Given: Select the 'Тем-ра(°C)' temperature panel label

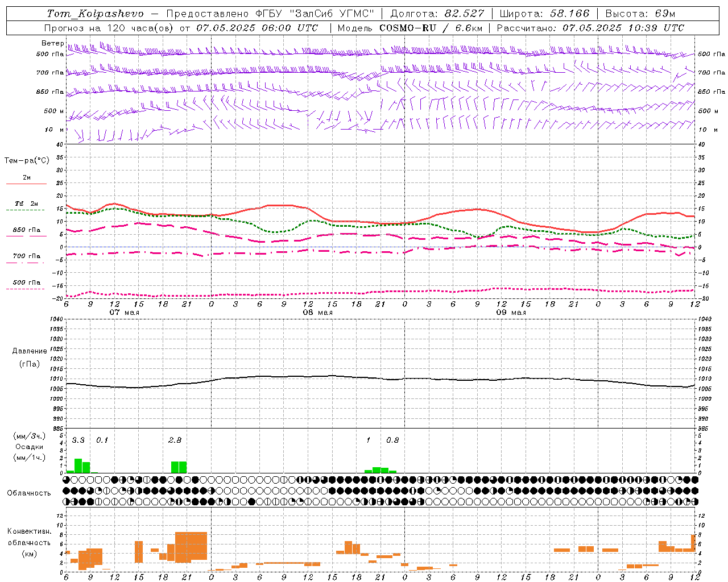Looking at the screenshot, I should point(27,161).
